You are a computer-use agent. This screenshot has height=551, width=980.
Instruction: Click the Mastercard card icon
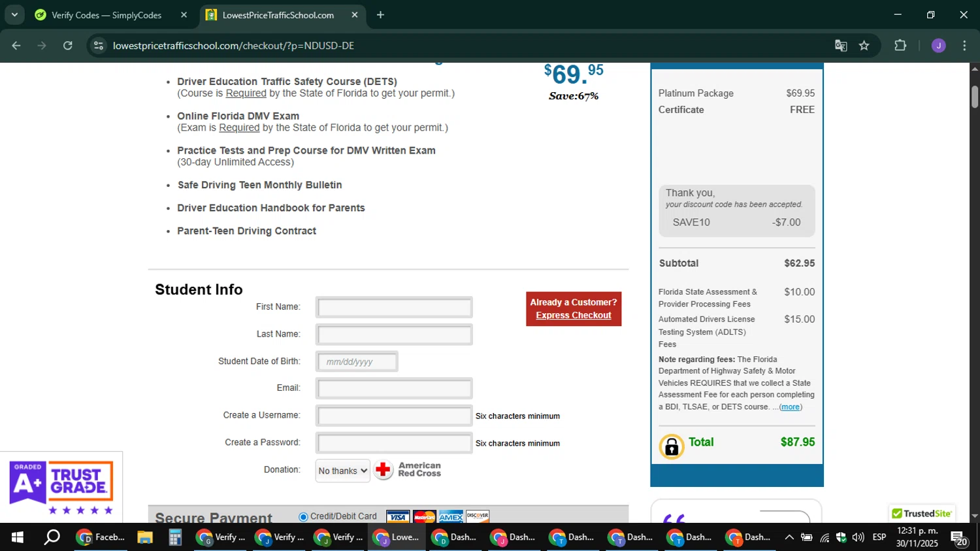pyautogui.click(x=425, y=517)
